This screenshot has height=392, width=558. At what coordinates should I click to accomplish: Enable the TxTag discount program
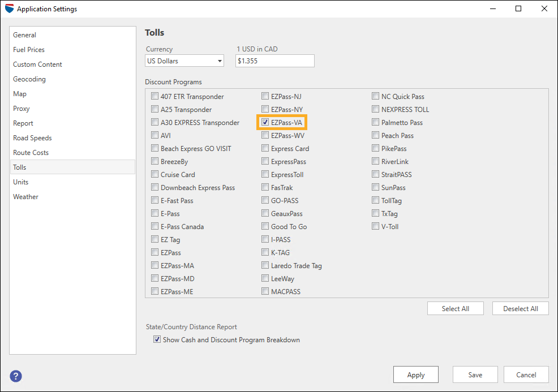point(375,213)
